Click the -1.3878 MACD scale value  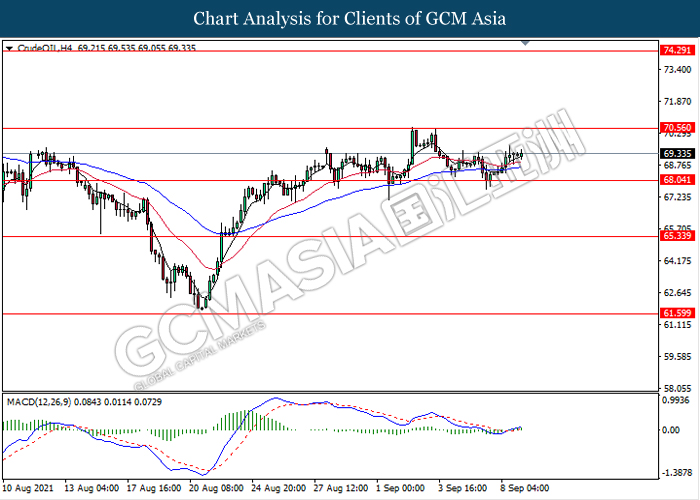[676, 471]
